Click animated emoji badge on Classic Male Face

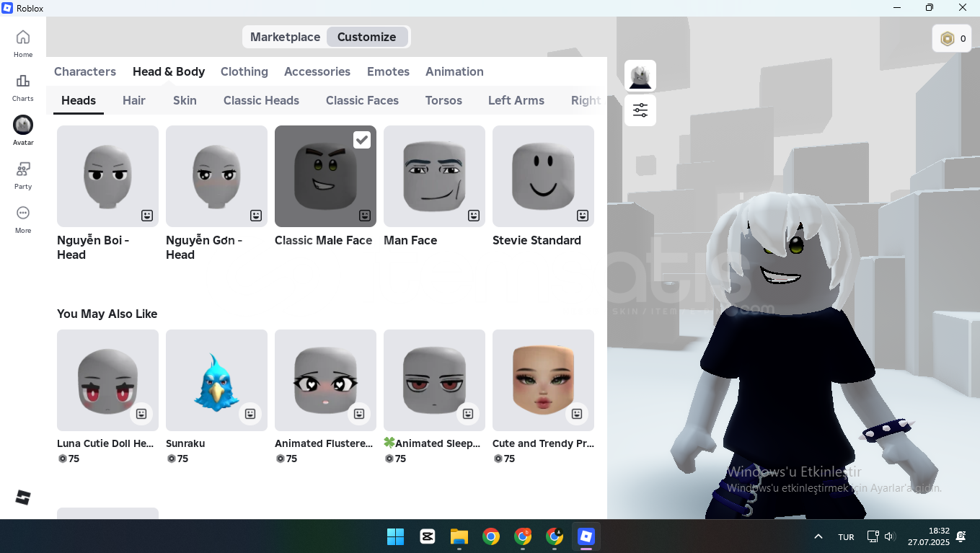(x=365, y=216)
